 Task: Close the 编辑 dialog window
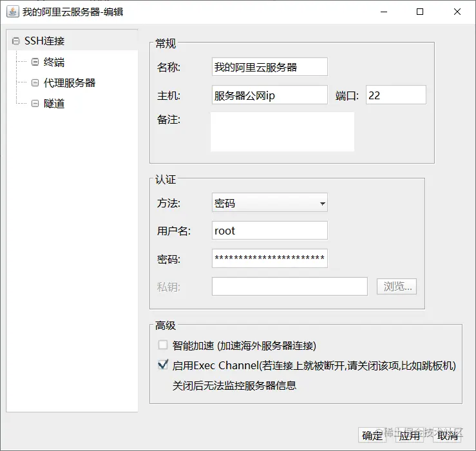457,12
